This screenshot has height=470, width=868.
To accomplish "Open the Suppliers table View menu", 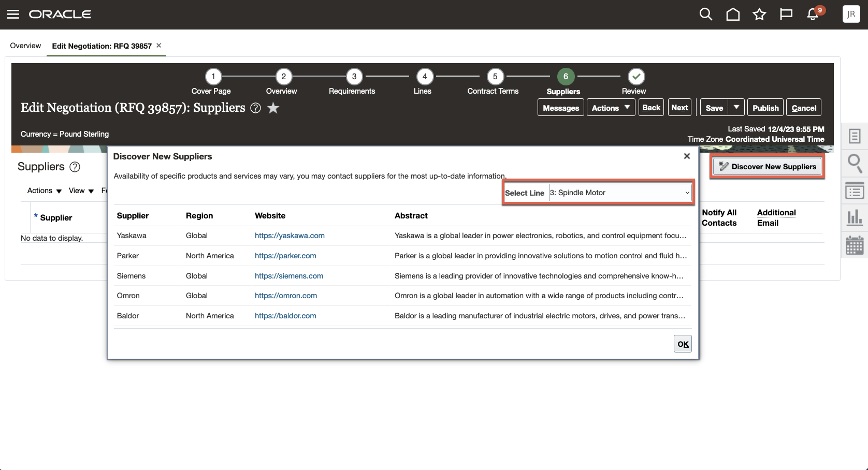I will click(x=81, y=190).
